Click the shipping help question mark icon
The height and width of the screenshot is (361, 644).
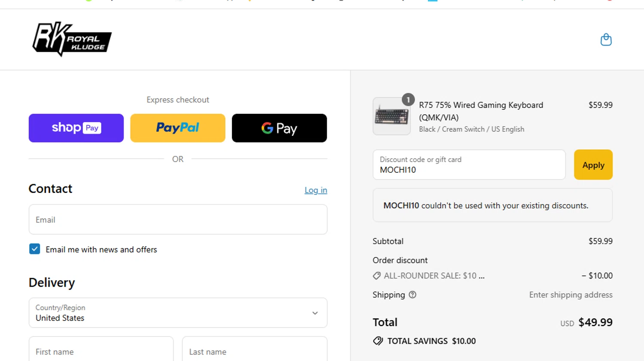pos(413,295)
